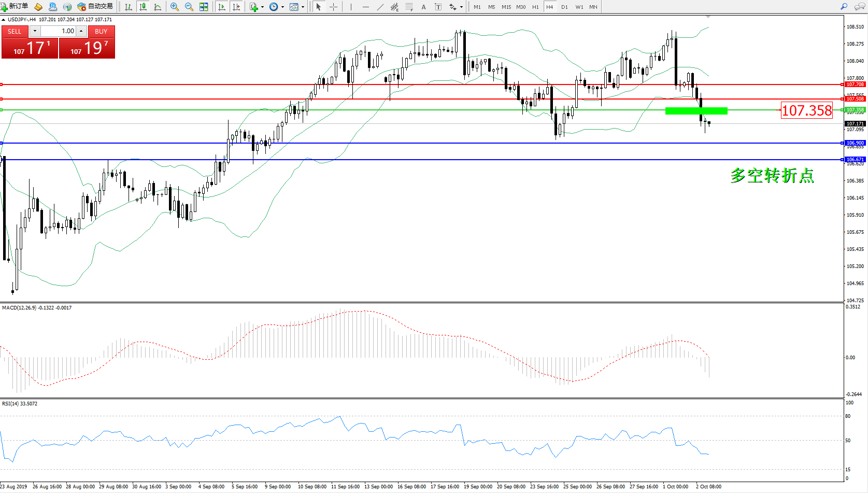
Task: Switch chart to bar chart mode
Action: point(129,7)
